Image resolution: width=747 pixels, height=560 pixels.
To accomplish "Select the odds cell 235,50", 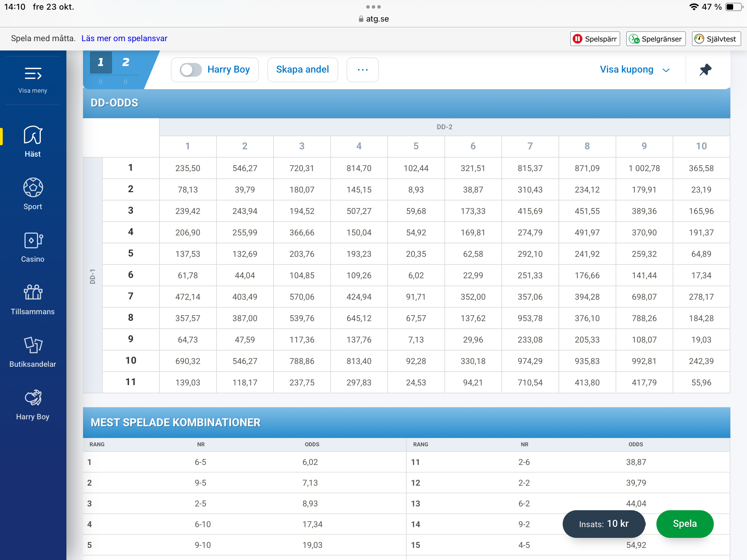I will pos(188,168).
